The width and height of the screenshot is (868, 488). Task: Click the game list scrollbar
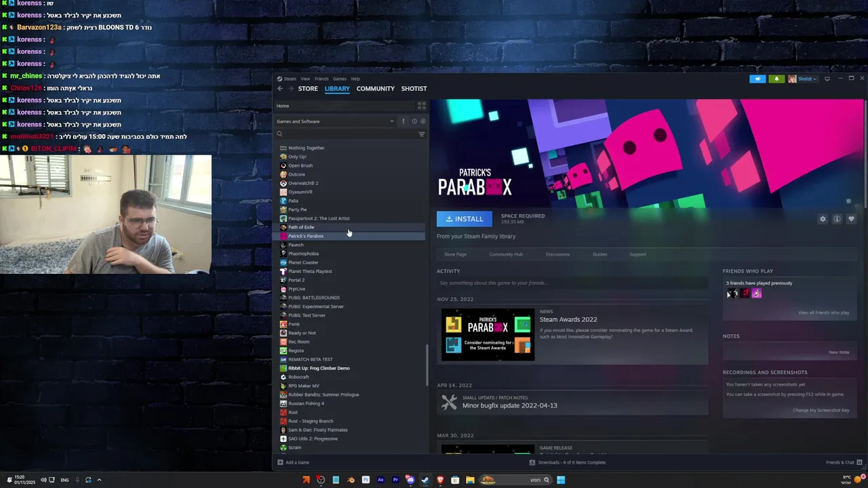click(x=427, y=365)
